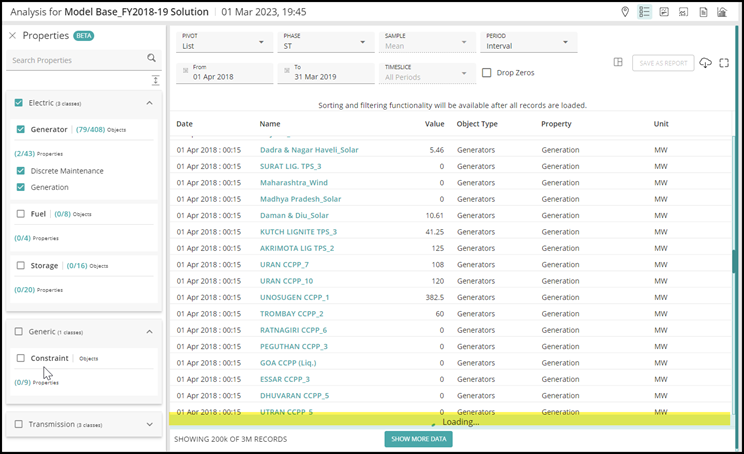The image size is (744, 454).
Task: Click the table layout icon beside Save As Report
Action: 618,63
